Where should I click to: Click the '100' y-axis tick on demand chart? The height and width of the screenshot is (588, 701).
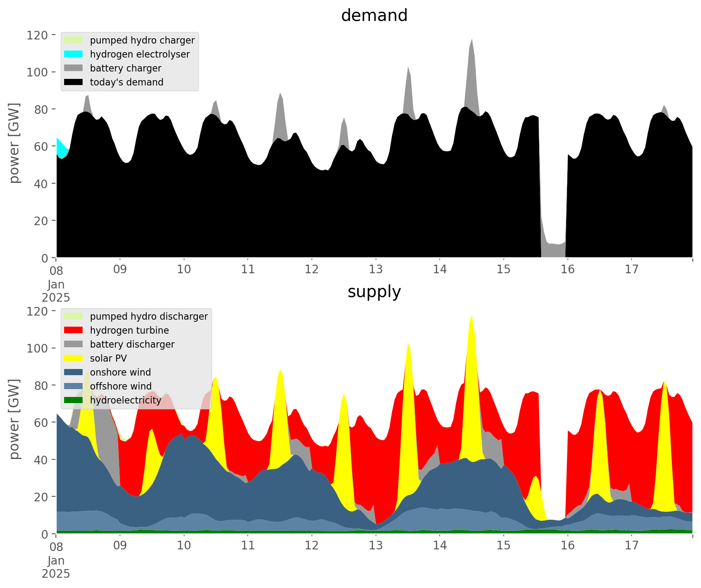(37, 72)
